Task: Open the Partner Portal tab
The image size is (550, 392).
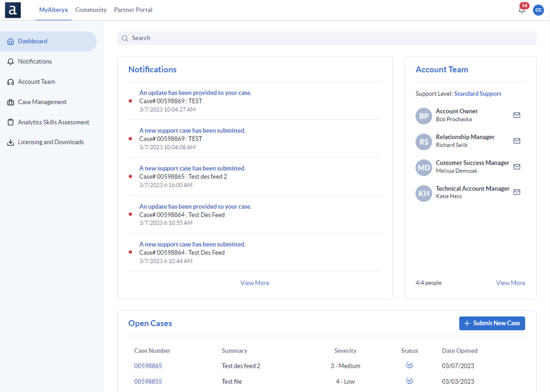Action: coord(133,10)
